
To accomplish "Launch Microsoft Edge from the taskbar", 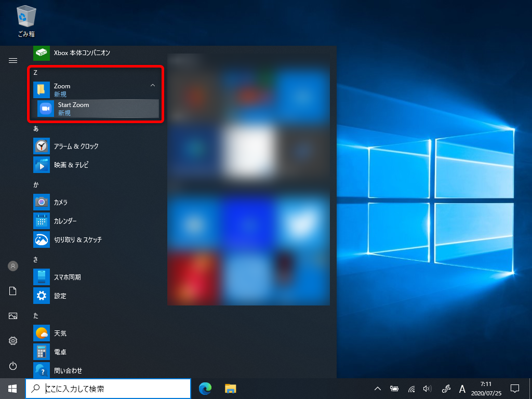I will point(205,388).
